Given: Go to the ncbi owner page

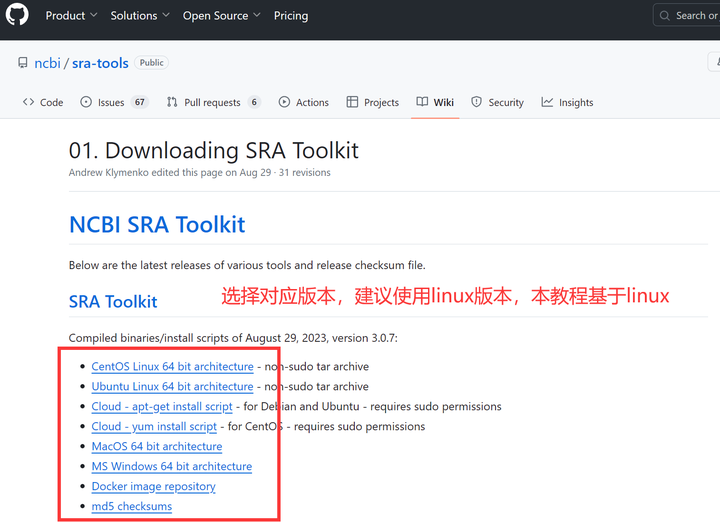Looking at the screenshot, I should coord(47,63).
